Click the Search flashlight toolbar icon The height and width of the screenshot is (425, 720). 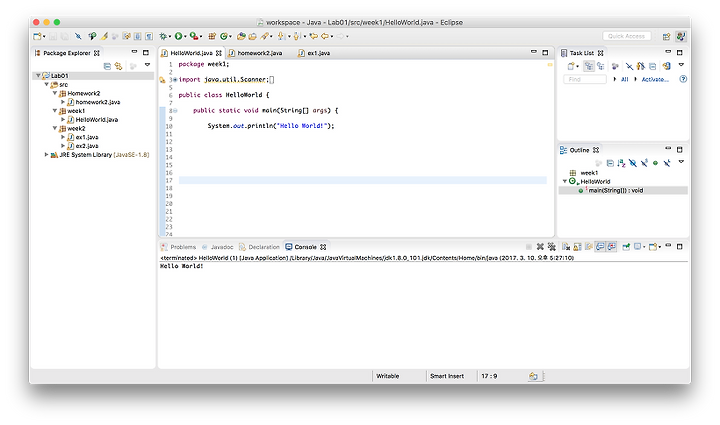coord(265,36)
